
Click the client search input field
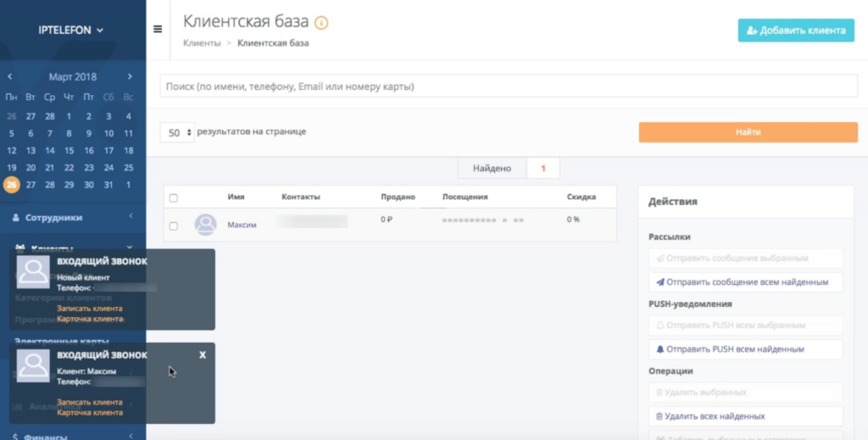tap(509, 86)
